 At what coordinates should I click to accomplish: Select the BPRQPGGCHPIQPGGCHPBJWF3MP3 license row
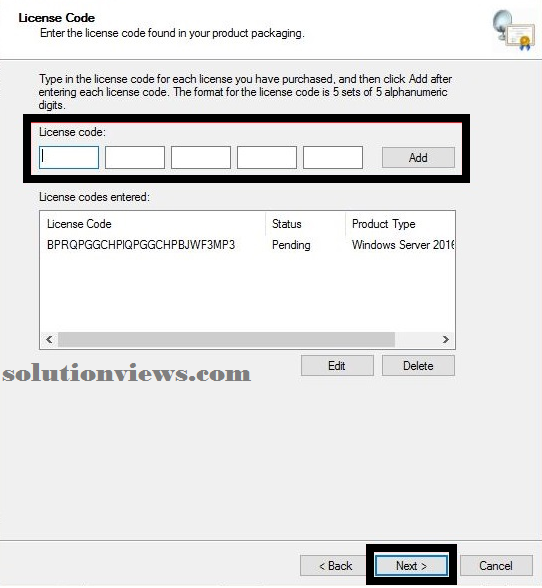(x=248, y=245)
